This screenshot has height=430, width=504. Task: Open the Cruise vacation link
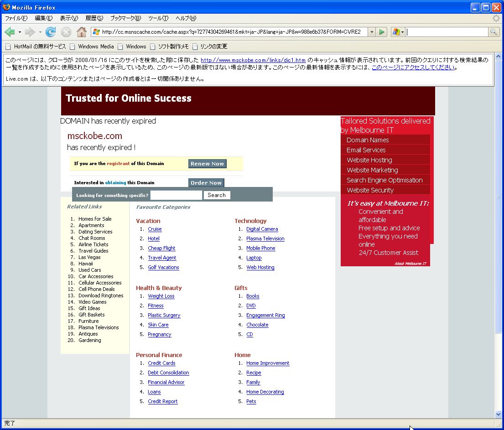[155, 229]
